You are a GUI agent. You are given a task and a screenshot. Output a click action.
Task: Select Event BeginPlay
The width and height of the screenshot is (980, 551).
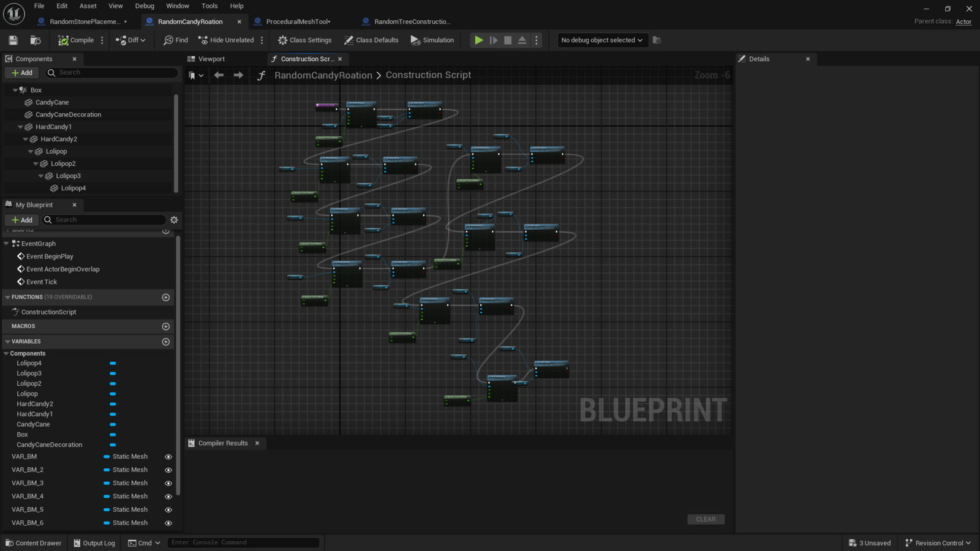(50, 257)
